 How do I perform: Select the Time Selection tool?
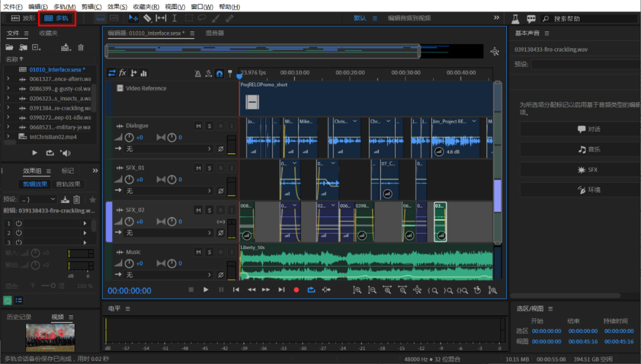[174, 18]
